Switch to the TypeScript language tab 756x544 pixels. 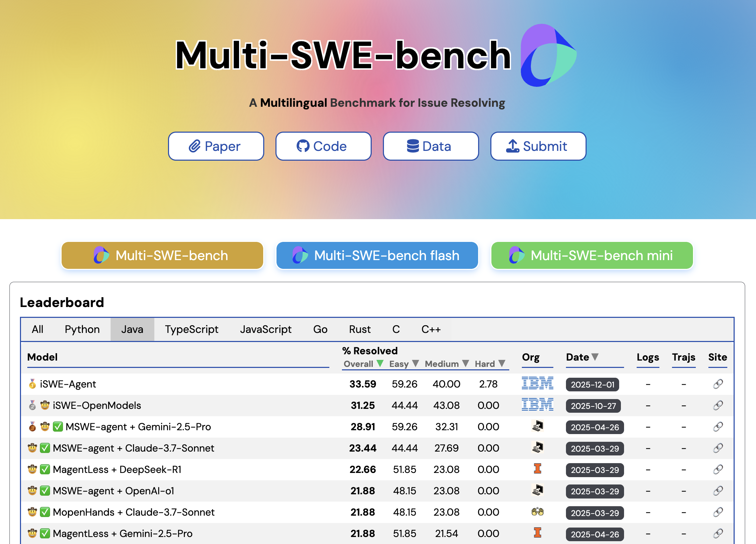pos(191,329)
